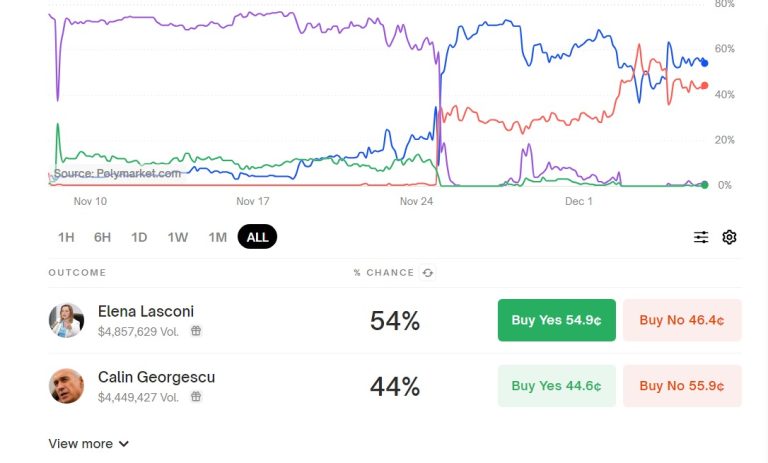
Task: Open the chart filter sliders icon
Action: coord(701,237)
